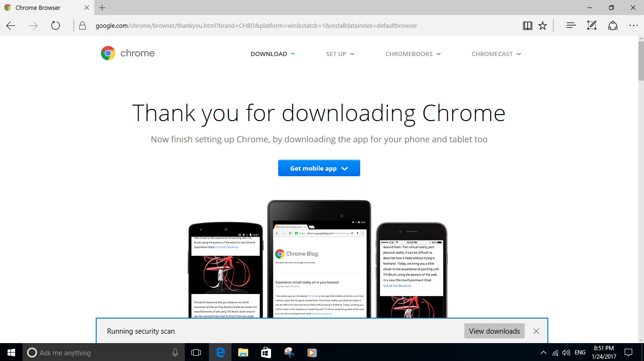This screenshot has height=361, width=644.
Task: Click the Chrome logo on page
Action: pyautogui.click(x=127, y=53)
